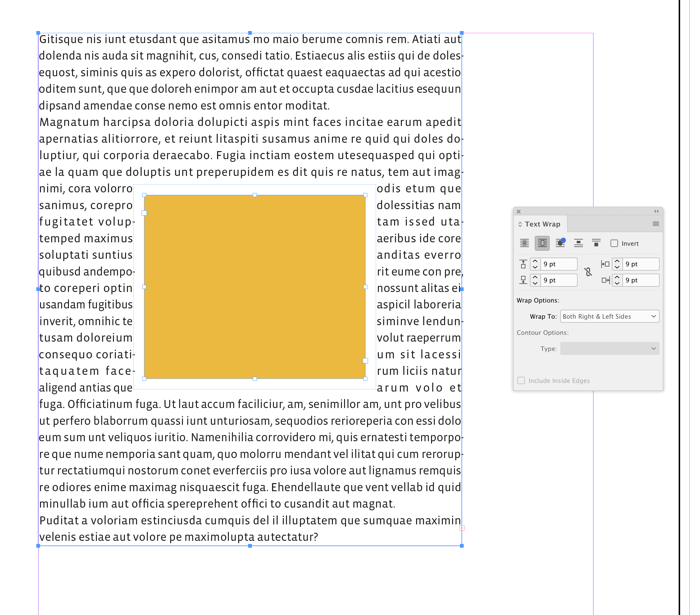Select Wrap Around Bounding Box icon
The height and width of the screenshot is (615, 700).
point(542,243)
